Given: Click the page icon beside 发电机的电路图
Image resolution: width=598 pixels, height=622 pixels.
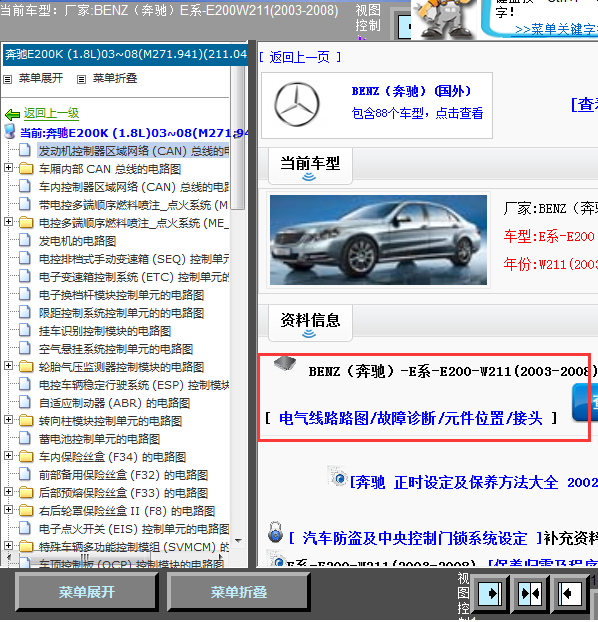Looking at the screenshot, I should 25,240.
